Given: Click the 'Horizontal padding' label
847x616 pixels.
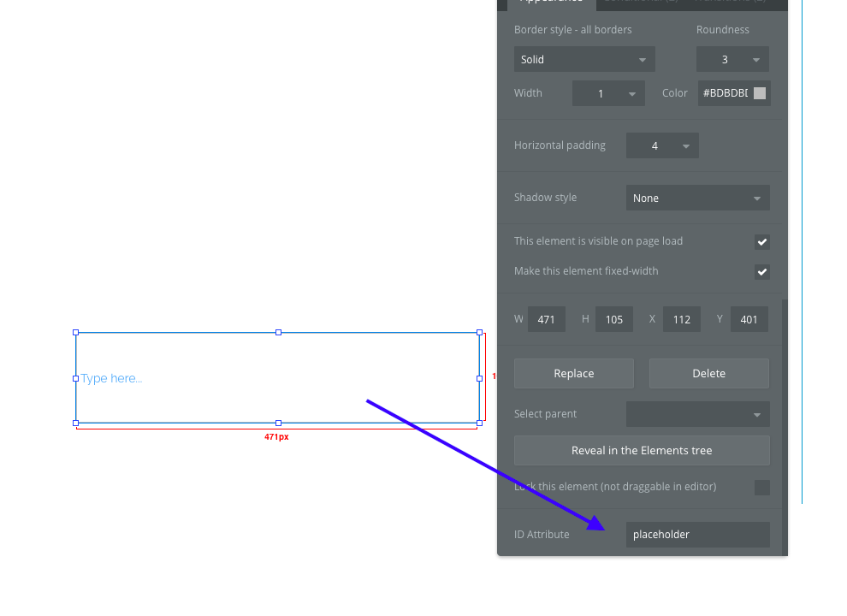Looking at the screenshot, I should tap(560, 145).
